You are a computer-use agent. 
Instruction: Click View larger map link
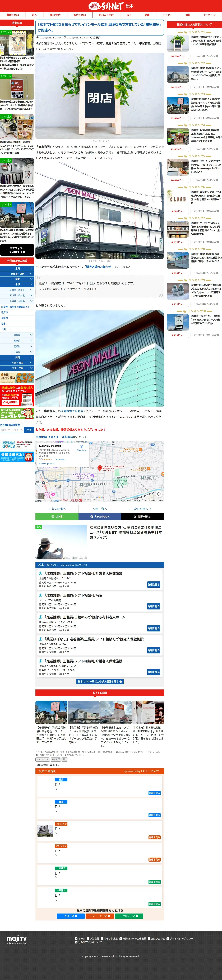46,463
